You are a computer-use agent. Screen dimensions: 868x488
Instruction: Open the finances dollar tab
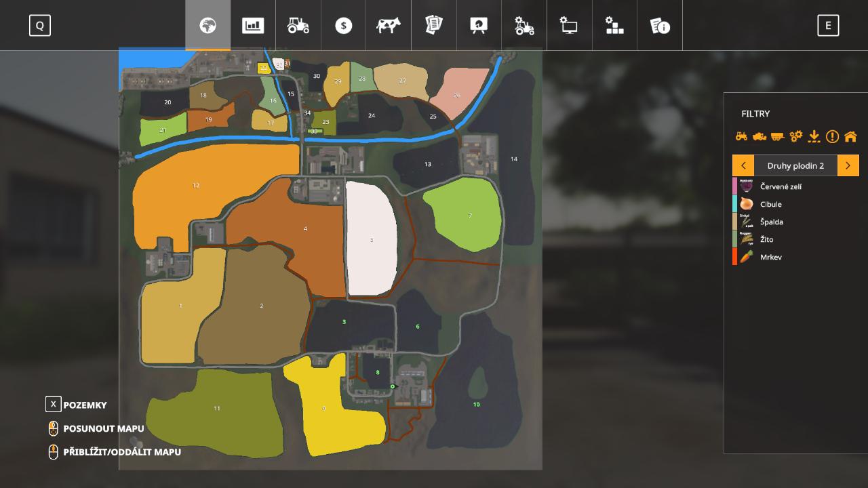pos(344,26)
